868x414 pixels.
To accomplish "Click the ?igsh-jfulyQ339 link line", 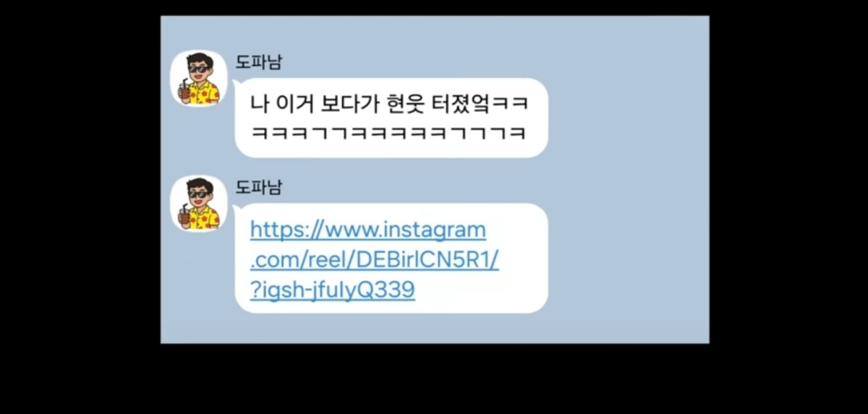I will pos(333,290).
